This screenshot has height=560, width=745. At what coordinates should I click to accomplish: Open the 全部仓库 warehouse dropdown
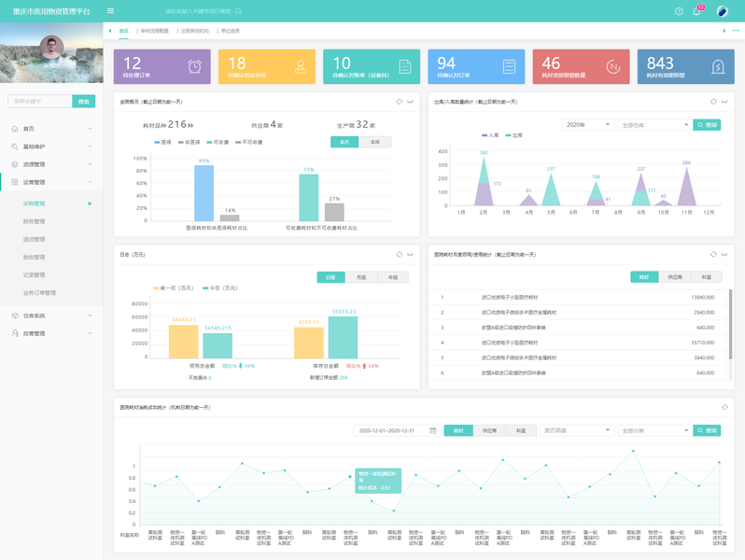[x=654, y=125]
